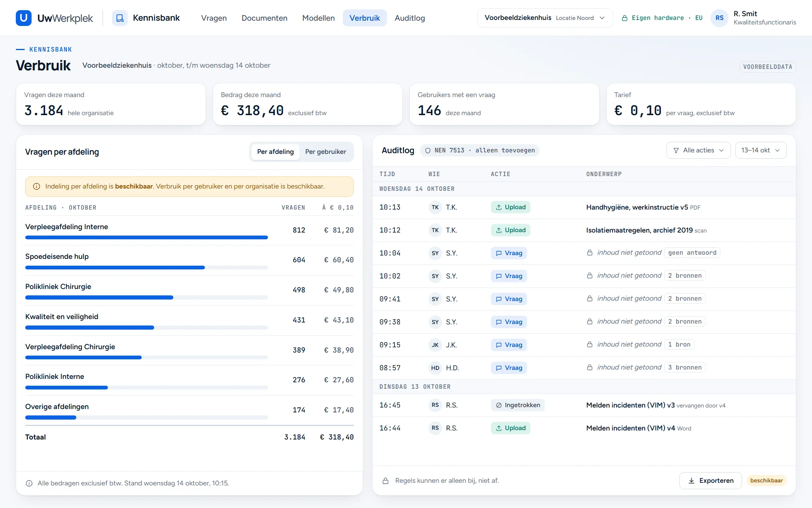The height and width of the screenshot is (508, 812).
Task: Click the Verpleegafdeling Interne usage bar
Action: [x=147, y=237]
